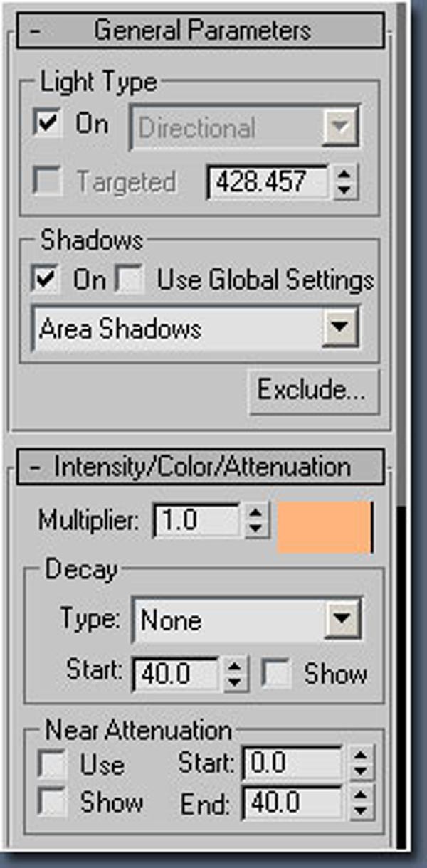Screen dimensions: 427x868
Task: Collapse the Intensity/Color/Attenuation rollout
Action: [200, 467]
